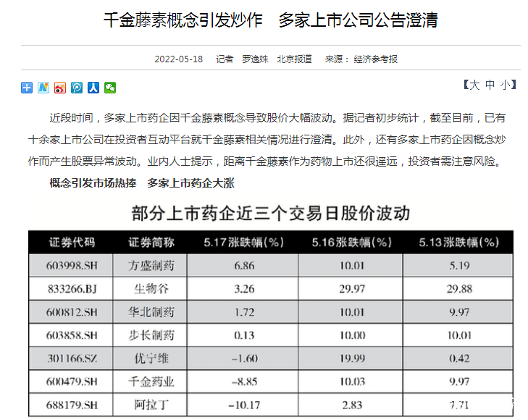Screen dimensions: 528x420
Task: Click value 19.99 in 优宁维 row
Action: point(352,358)
